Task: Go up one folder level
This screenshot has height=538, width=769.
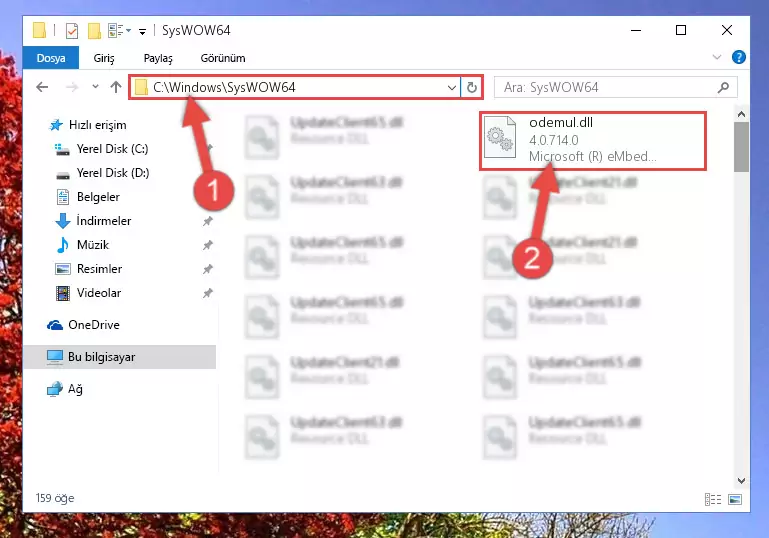Action: [116, 87]
